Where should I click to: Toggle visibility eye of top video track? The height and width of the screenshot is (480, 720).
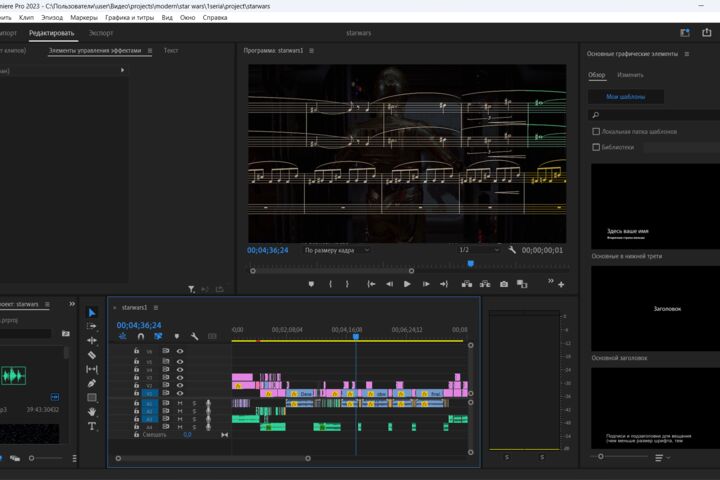(x=180, y=351)
